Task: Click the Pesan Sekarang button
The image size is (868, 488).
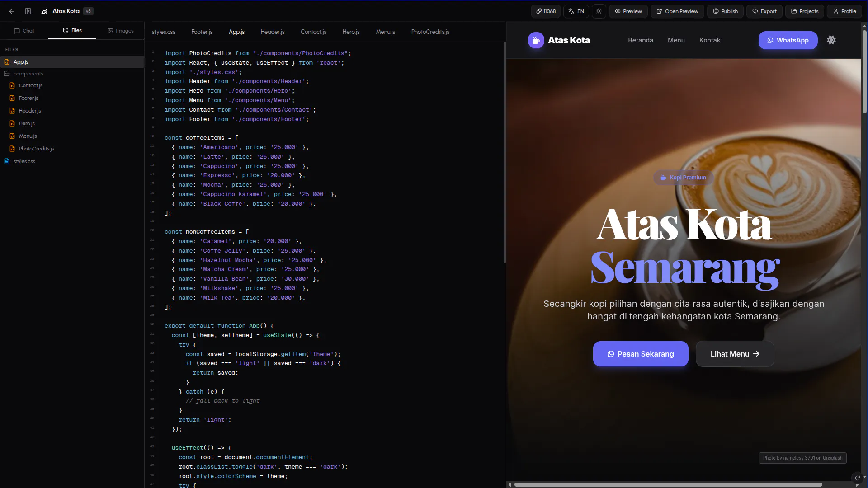Action: [641, 354]
